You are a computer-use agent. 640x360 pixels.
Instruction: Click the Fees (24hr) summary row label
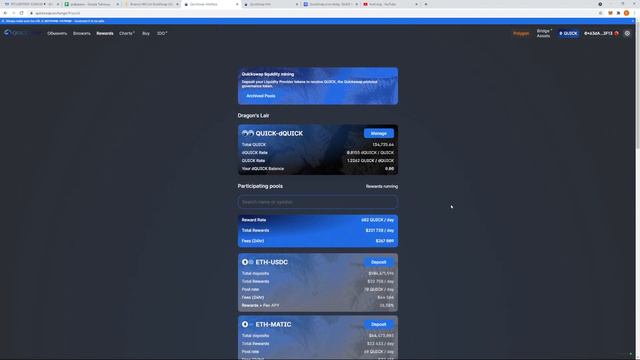[253, 241]
